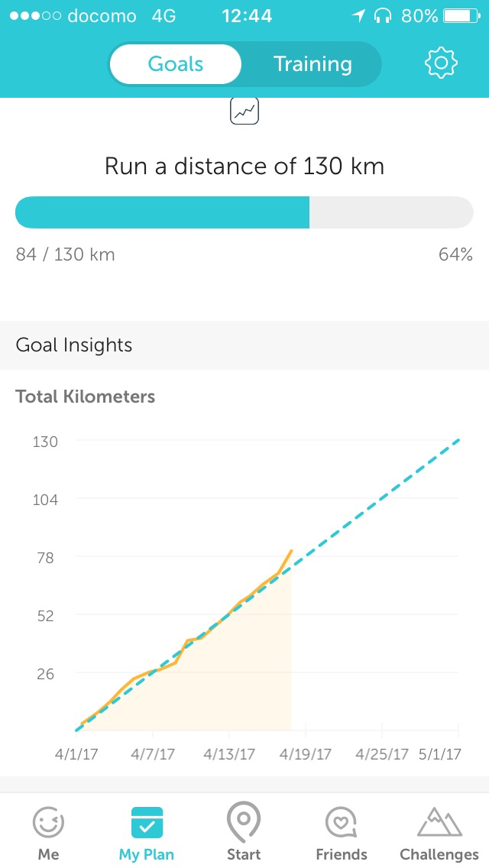Tap the 4/19/17 date on chart axis
Screen dimensions: 489x868
pos(306,754)
